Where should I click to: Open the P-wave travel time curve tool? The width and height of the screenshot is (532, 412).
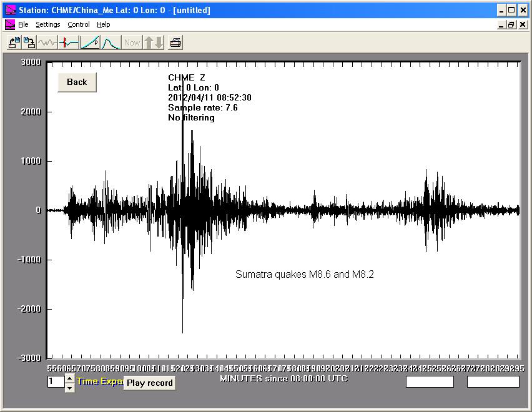click(x=90, y=42)
